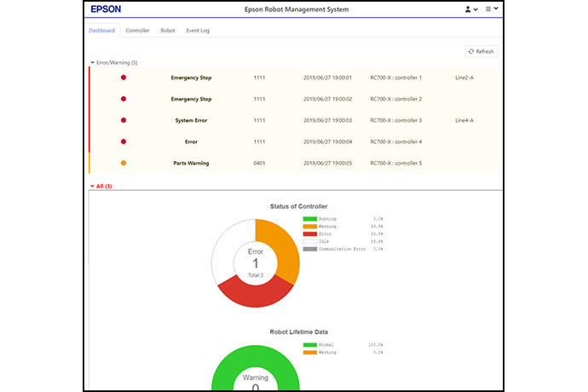Open the hamburger list menu
The height and width of the screenshot is (392, 588).
tap(492, 9)
